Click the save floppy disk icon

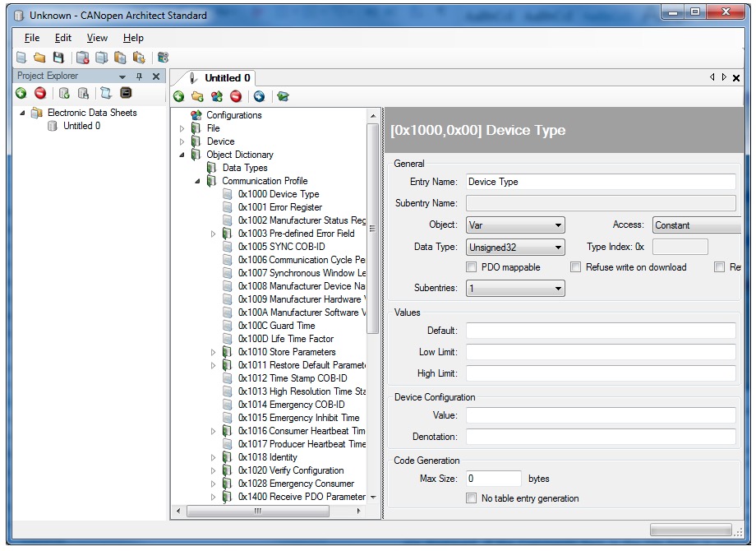(x=58, y=58)
